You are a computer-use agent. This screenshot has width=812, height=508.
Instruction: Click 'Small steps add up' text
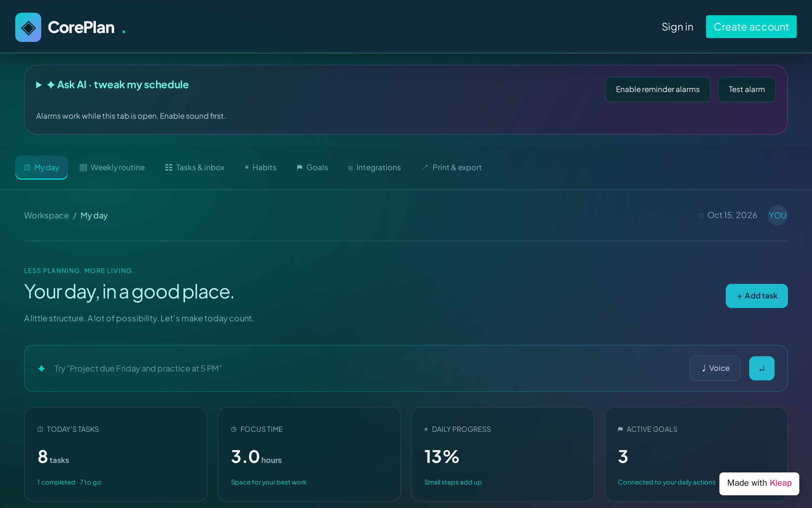click(x=453, y=482)
